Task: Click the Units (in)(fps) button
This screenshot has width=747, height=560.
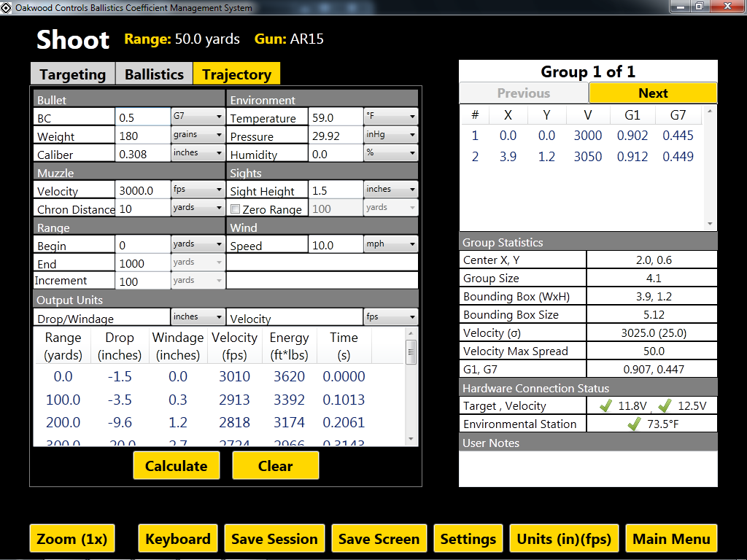Action: point(564,539)
